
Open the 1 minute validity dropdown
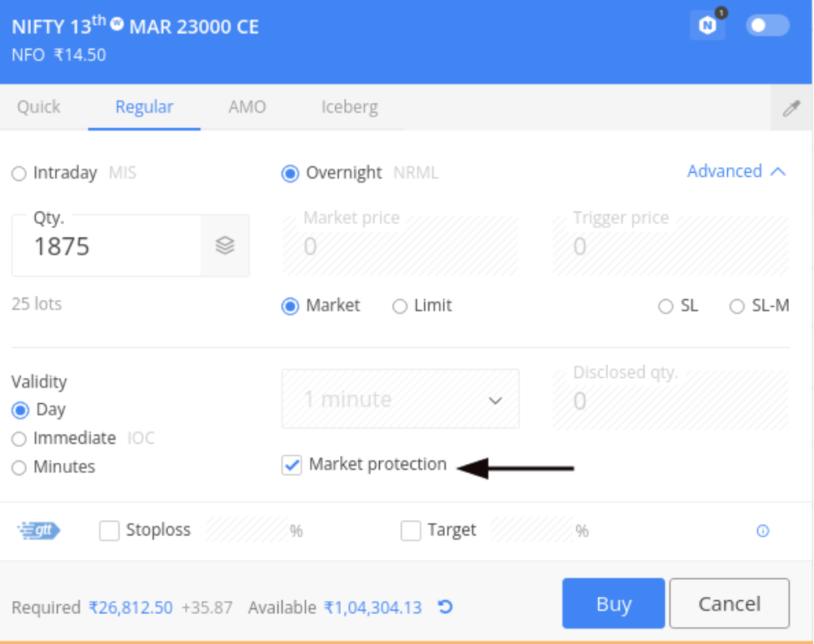click(x=400, y=398)
